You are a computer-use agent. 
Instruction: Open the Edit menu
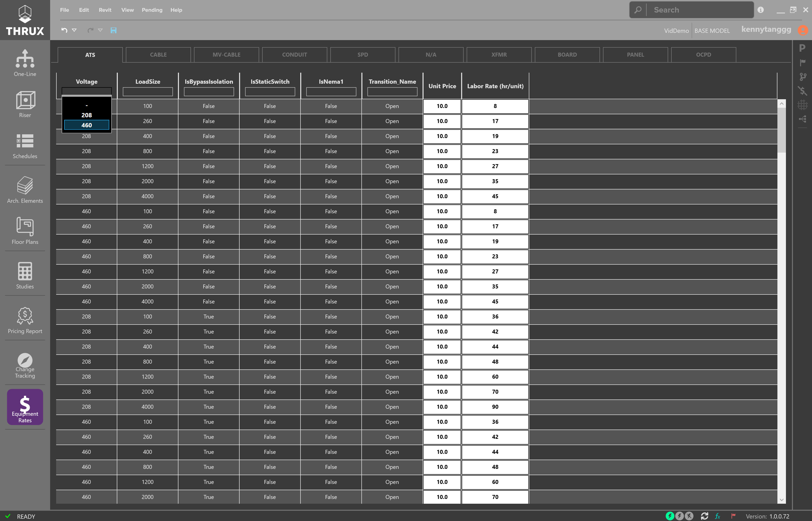[84, 10]
